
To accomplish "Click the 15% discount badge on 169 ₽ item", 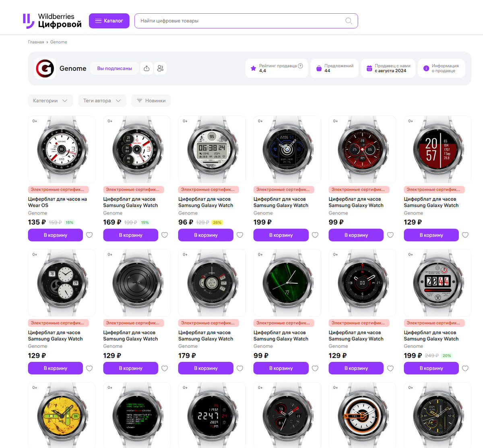I will pyautogui.click(x=145, y=222).
